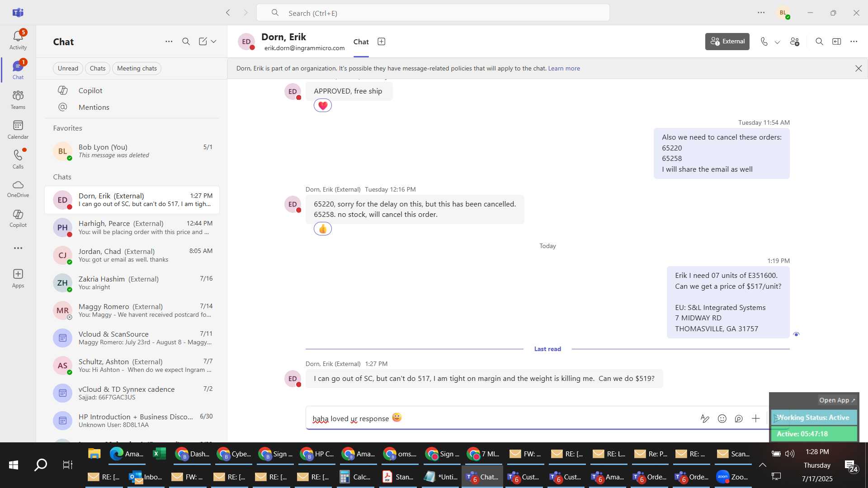Image resolution: width=868 pixels, height=488 pixels.
Task: Show more apps ellipsis in left rail
Action: click(18, 248)
